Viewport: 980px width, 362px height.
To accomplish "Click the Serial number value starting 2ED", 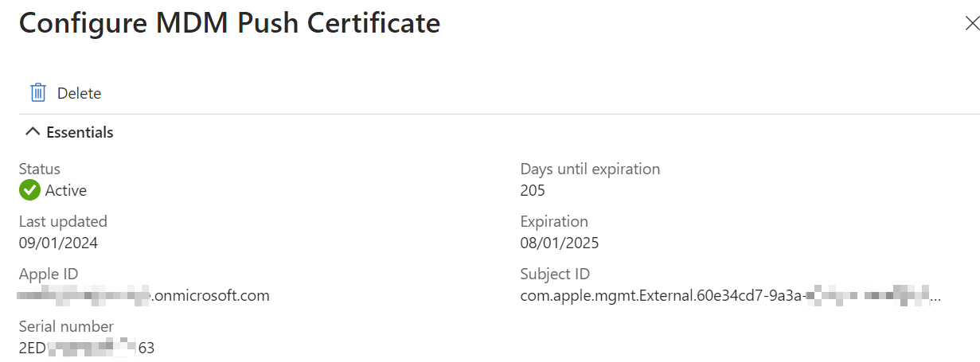I will [x=87, y=348].
